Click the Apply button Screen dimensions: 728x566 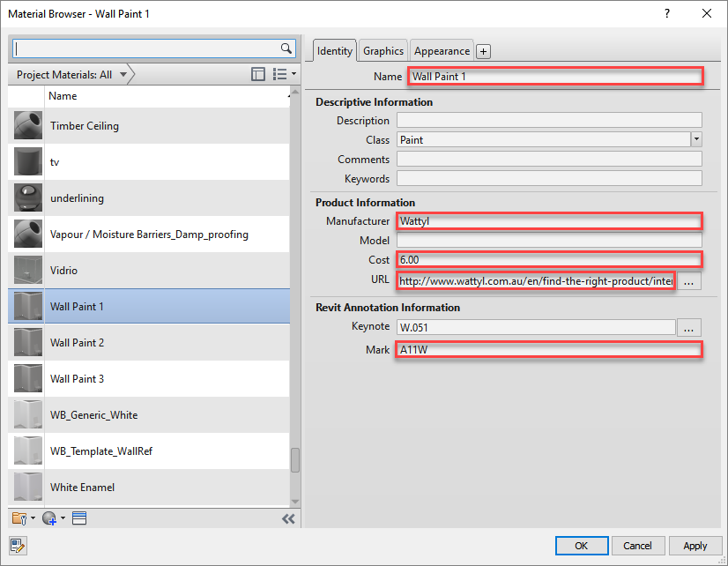[695, 546]
